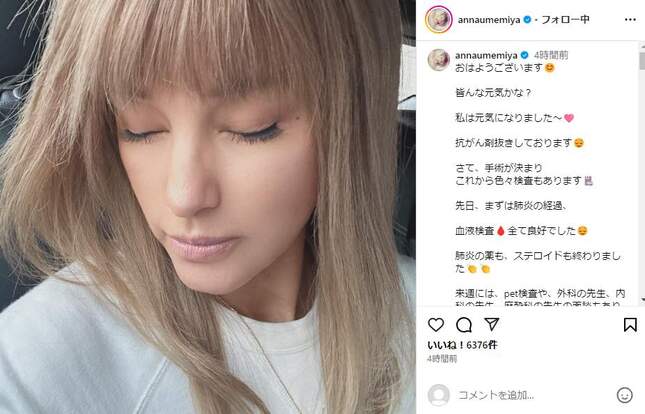The width and height of the screenshot is (645, 414).
Task: Save post with bookmark icon
Action: pos(630,325)
